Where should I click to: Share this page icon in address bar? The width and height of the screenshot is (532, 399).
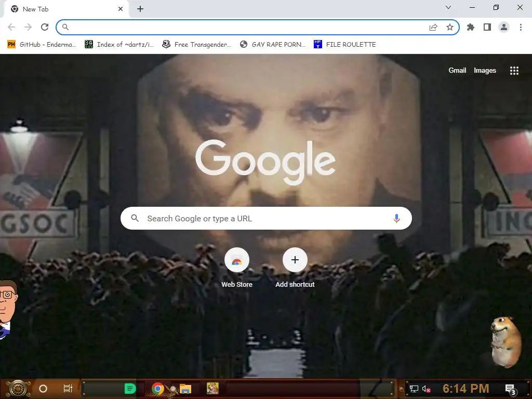433,28
